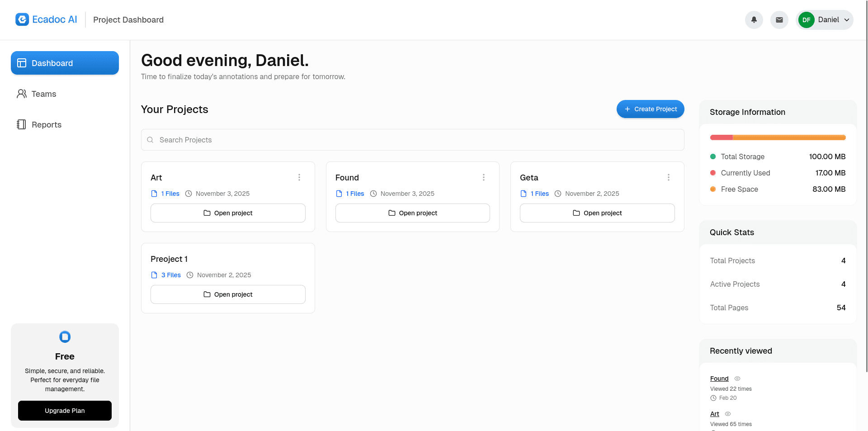Screen dimensions: 868x431
Task: Click the 1 Files link in Art card
Action: click(170, 194)
